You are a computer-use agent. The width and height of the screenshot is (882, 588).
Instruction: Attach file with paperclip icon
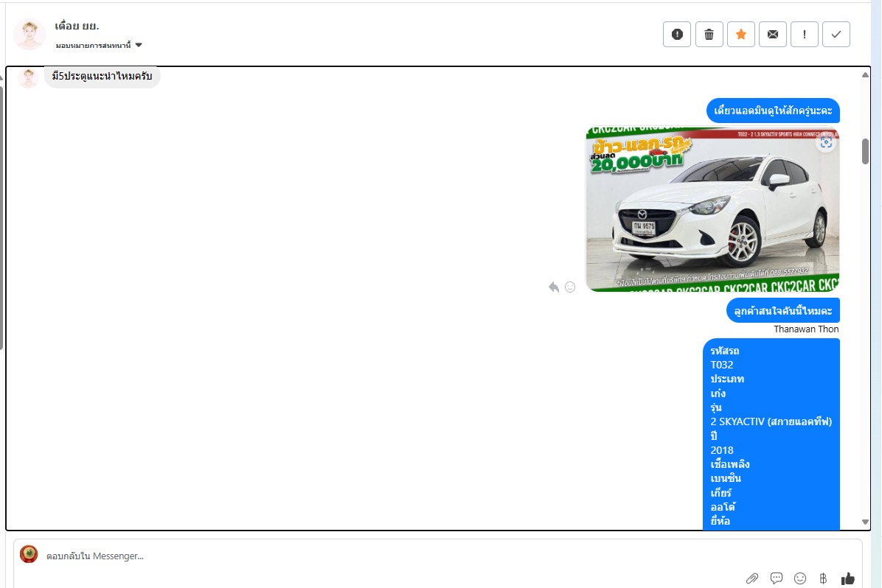point(752,578)
